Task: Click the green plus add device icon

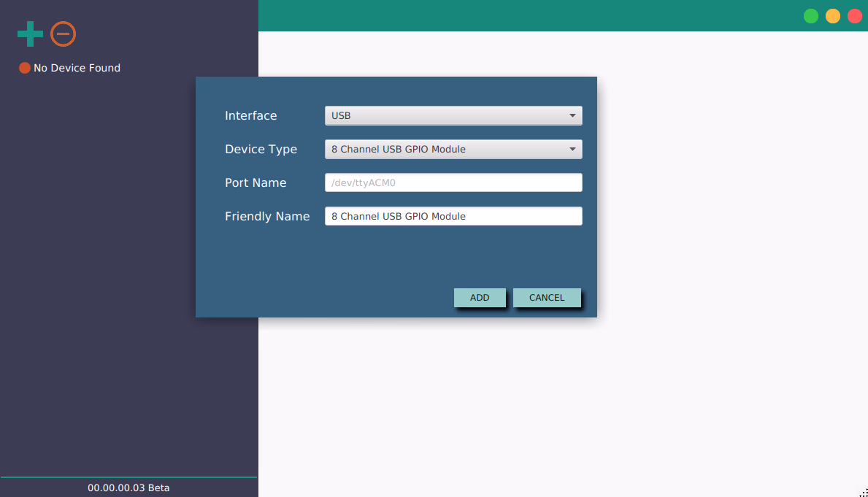Action: click(x=30, y=34)
